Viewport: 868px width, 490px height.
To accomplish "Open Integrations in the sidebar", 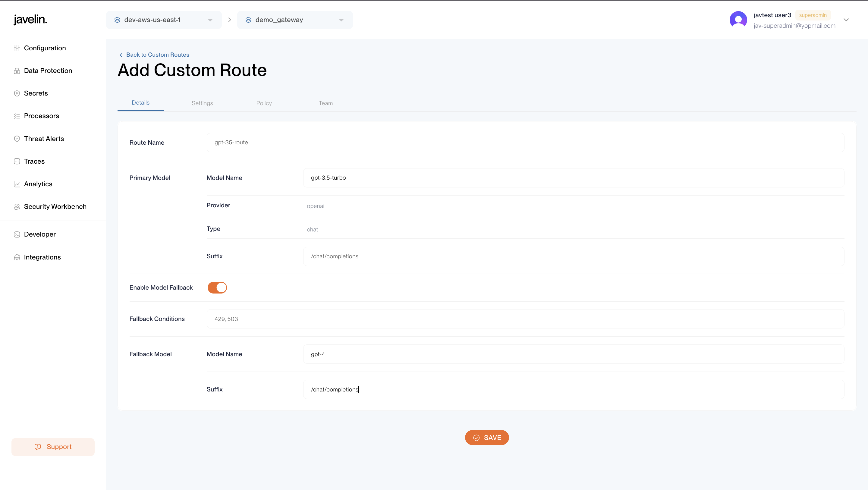I will (42, 257).
